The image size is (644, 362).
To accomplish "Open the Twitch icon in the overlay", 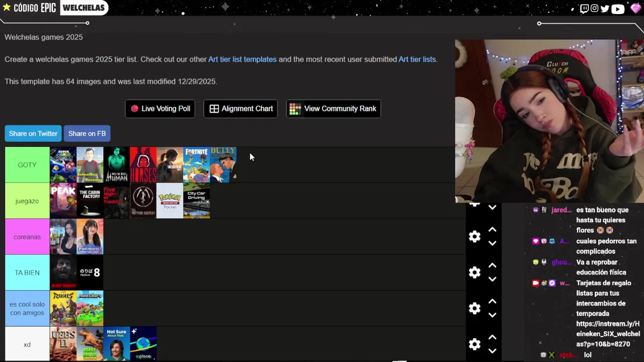I will (584, 8).
